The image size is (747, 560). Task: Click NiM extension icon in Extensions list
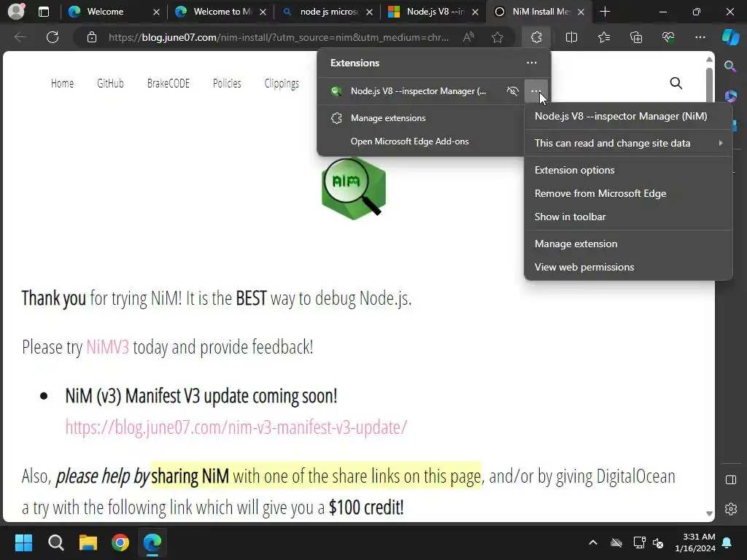click(336, 91)
